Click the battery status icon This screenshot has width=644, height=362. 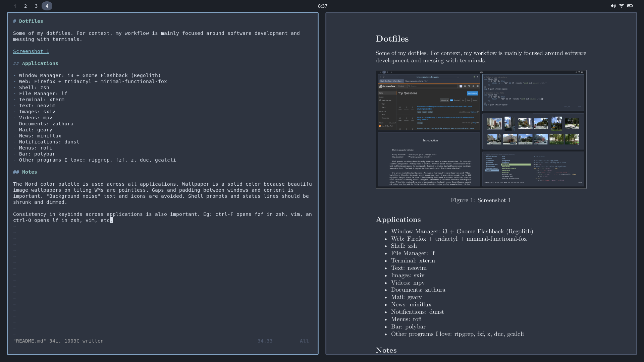[630, 6]
